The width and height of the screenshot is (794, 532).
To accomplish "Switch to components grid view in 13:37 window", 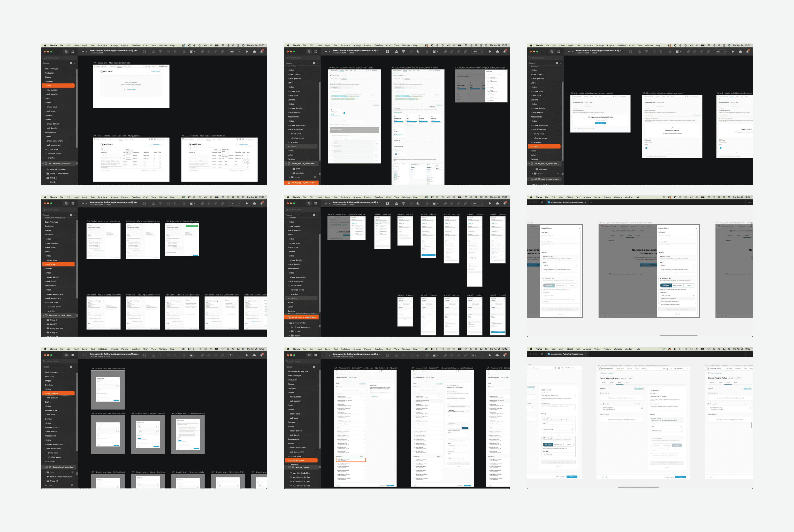I will tap(73, 52).
